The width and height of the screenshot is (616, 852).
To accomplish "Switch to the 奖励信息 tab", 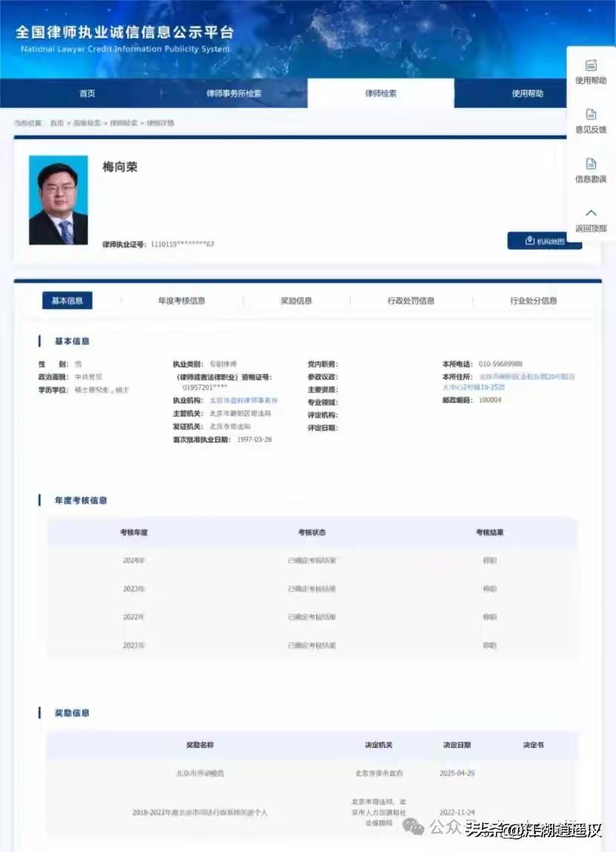I will [296, 301].
